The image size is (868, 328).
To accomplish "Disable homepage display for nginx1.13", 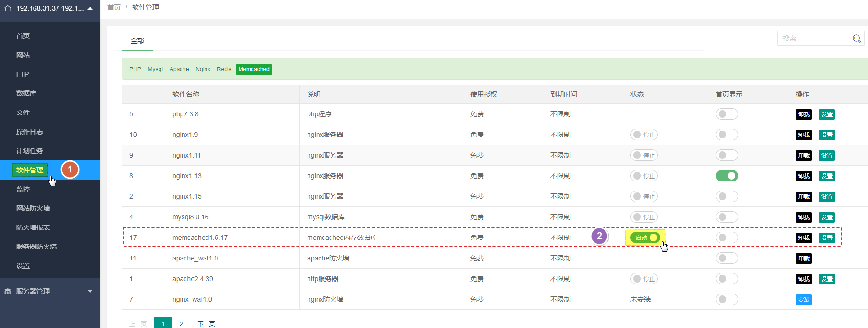I will (726, 176).
